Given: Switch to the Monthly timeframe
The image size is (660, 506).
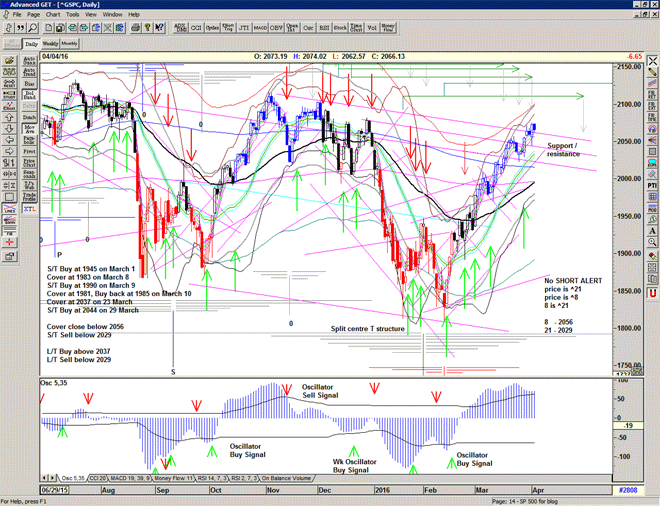Looking at the screenshot, I should pos(70,45).
